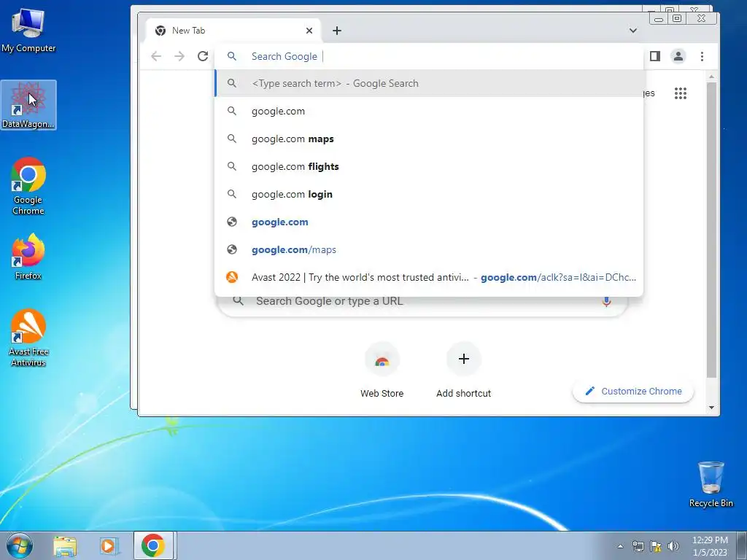747x560 pixels.
Task: Select the 'google.com login' suggestion
Action: point(429,194)
